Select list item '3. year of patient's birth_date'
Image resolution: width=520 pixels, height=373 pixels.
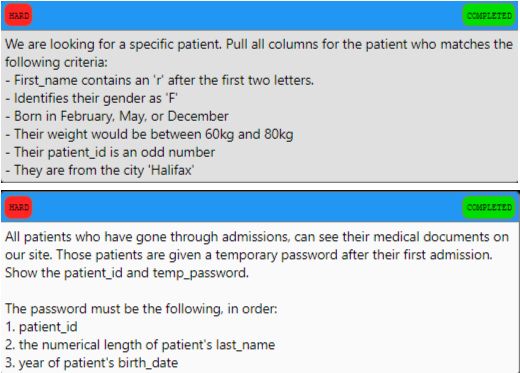point(92,363)
